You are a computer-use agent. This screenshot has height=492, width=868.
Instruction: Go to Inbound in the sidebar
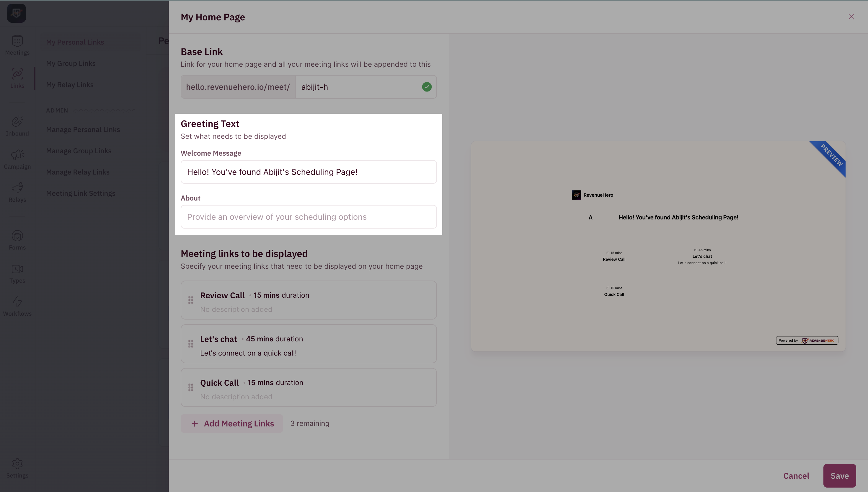[x=17, y=126]
